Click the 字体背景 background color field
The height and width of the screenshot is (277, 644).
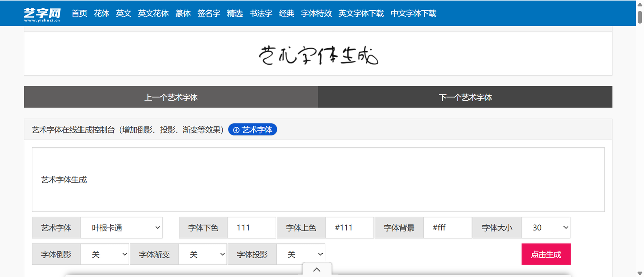coord(447,228)
